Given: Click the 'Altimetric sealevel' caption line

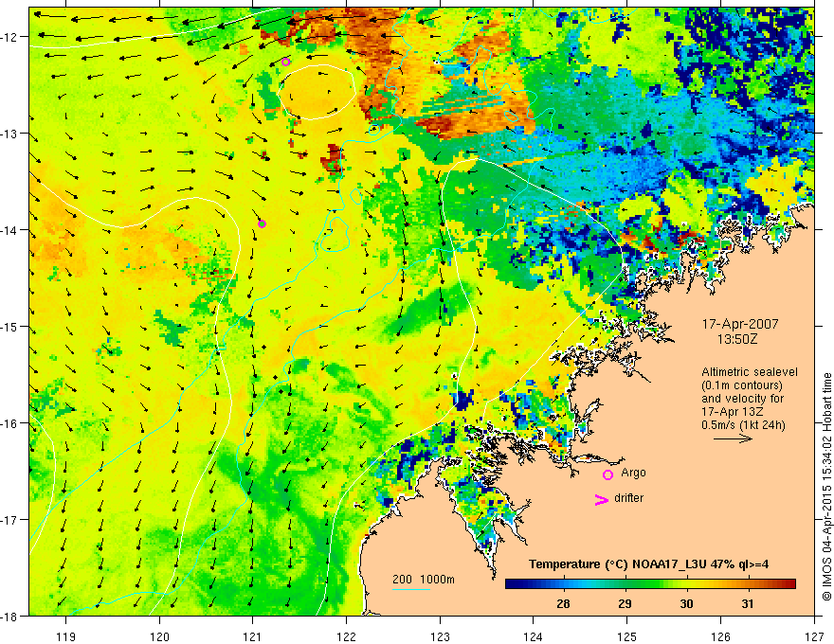Looking at the screenshot, I should [750, 372].
